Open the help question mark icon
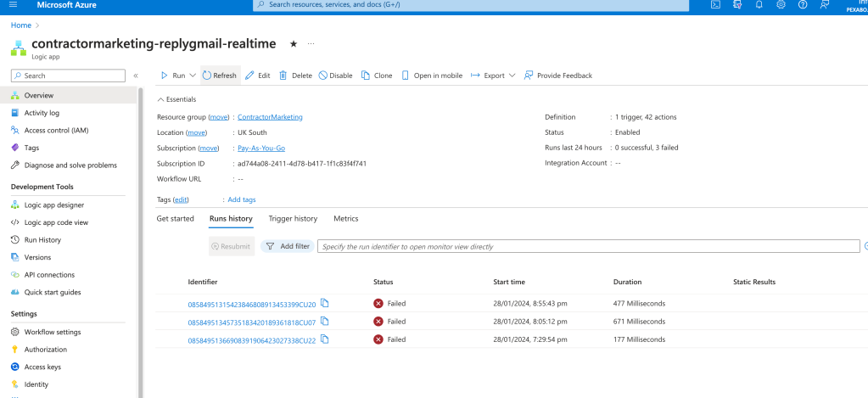 [x=803, y=4]
